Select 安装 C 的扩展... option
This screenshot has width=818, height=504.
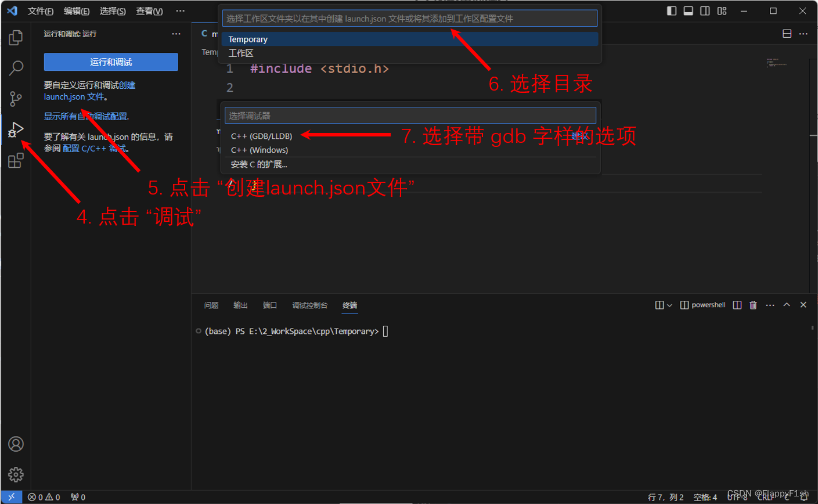click(x=410, y=164)
